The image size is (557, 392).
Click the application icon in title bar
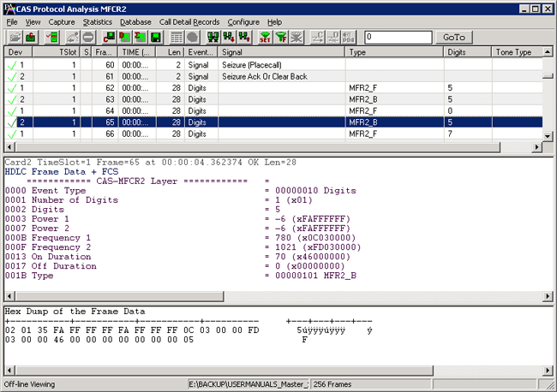[9, 9]
